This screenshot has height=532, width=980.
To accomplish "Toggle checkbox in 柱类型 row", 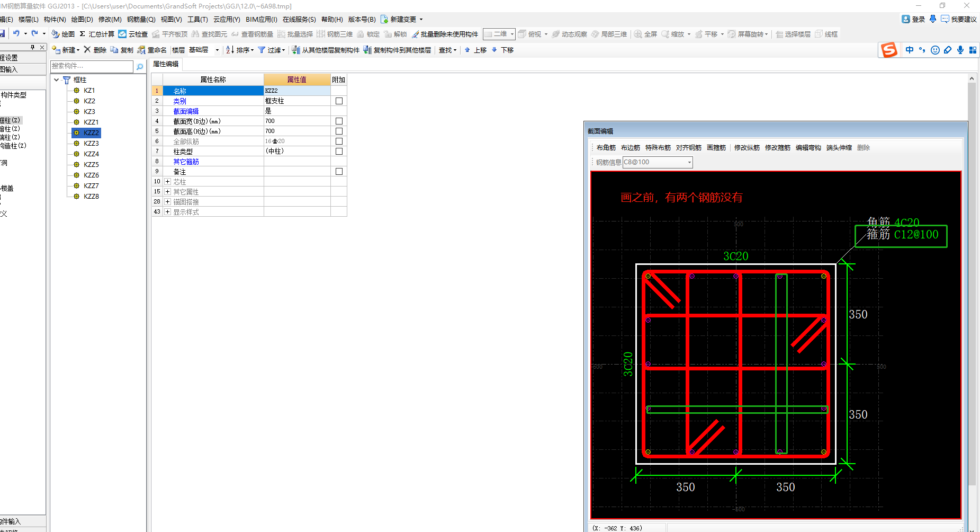I will click(339, 151).
